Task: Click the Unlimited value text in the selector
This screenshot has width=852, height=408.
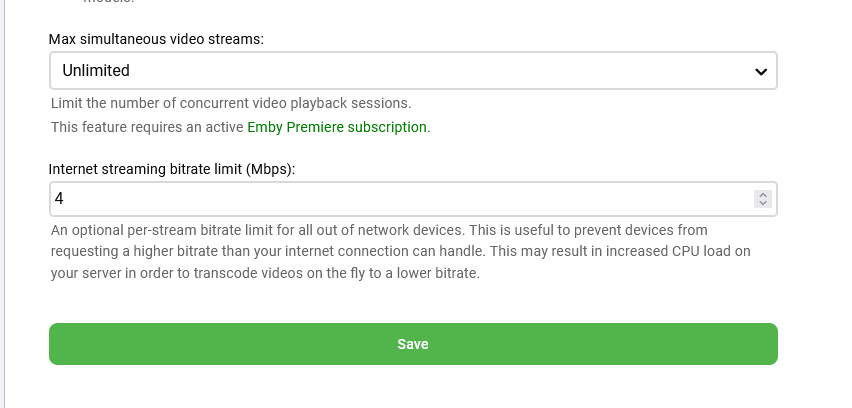Action: tap(96, 71)
